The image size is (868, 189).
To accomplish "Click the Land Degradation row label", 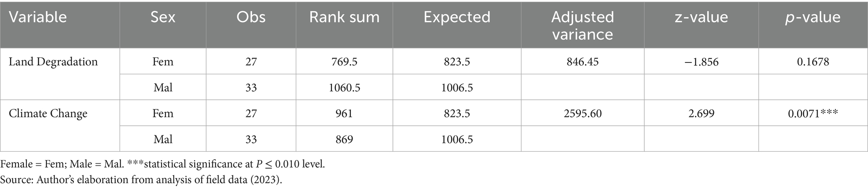I will coord(53,62).
